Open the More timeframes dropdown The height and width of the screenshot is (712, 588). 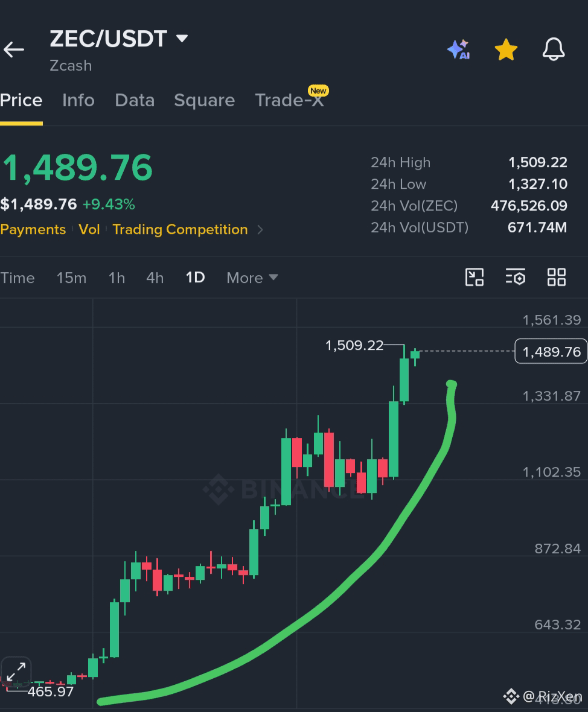(x=252, y=278)
